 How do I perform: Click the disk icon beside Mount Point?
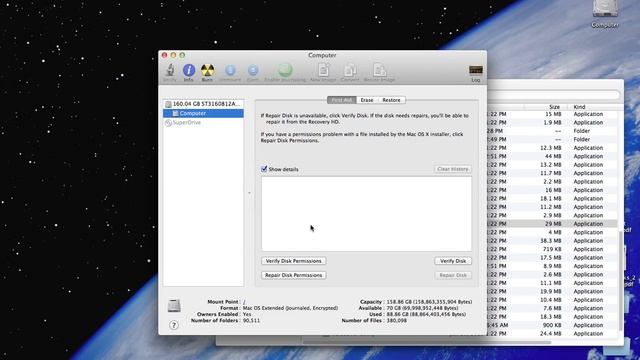coord(174,305)
